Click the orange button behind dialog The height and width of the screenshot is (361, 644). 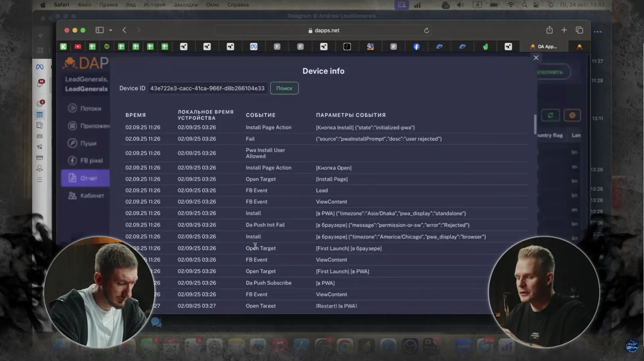tap(572, 115)
